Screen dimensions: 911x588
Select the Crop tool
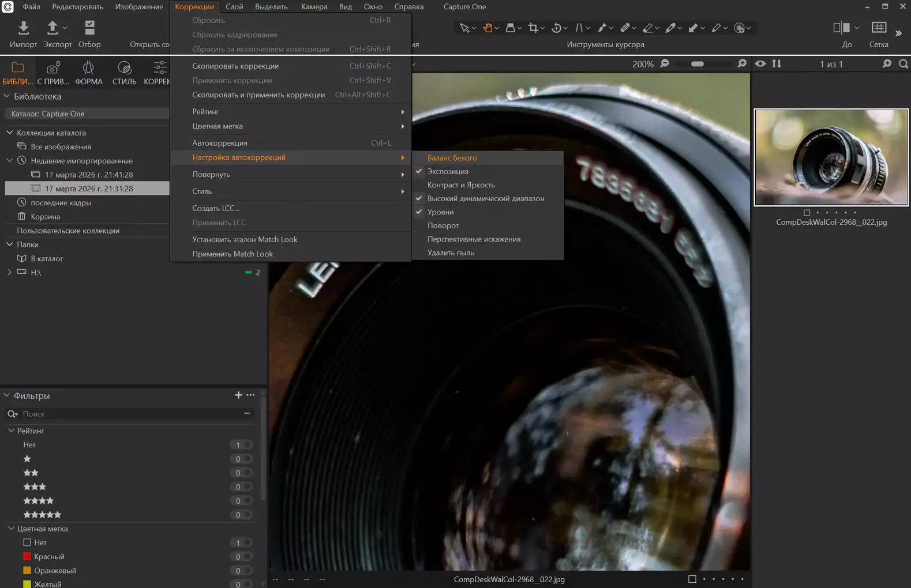coord(533,28)
